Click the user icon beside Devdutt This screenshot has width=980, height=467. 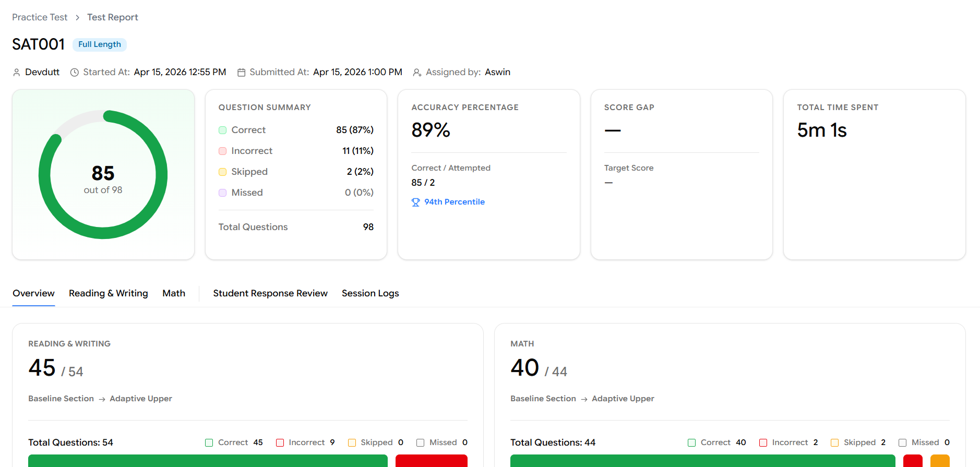(x=17, y=73)
